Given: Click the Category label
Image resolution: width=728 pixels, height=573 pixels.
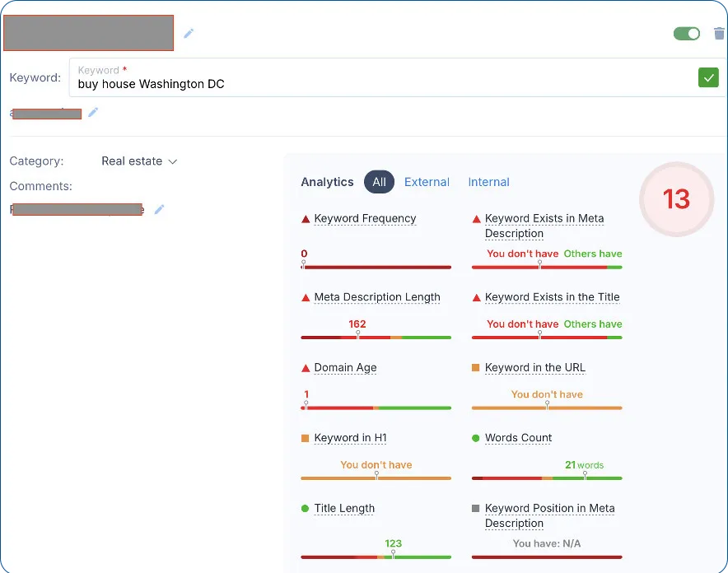Looking at the screenshot, I should [36, 161].
